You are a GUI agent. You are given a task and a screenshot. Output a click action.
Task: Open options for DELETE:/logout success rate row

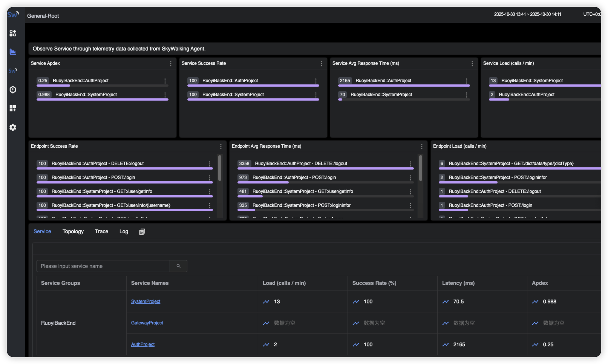[x=210, y=164]
